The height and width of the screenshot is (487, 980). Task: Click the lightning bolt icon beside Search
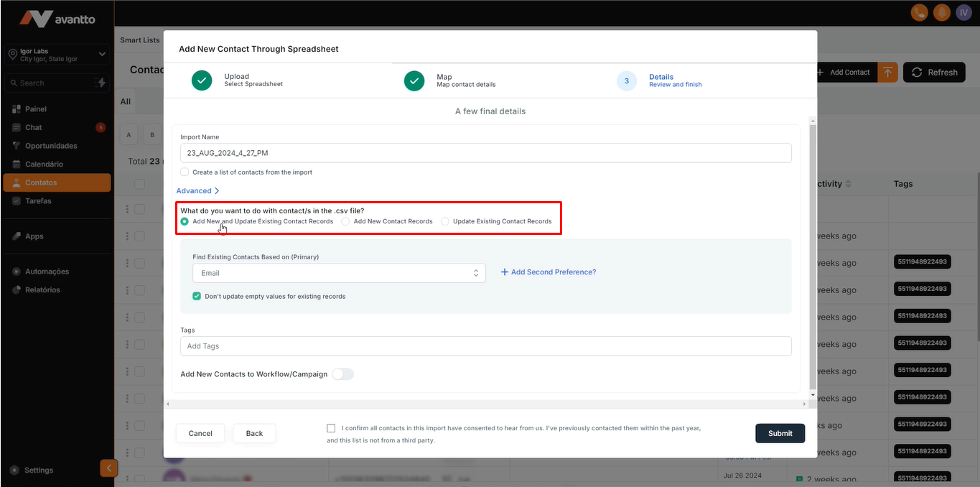[101, 83]
